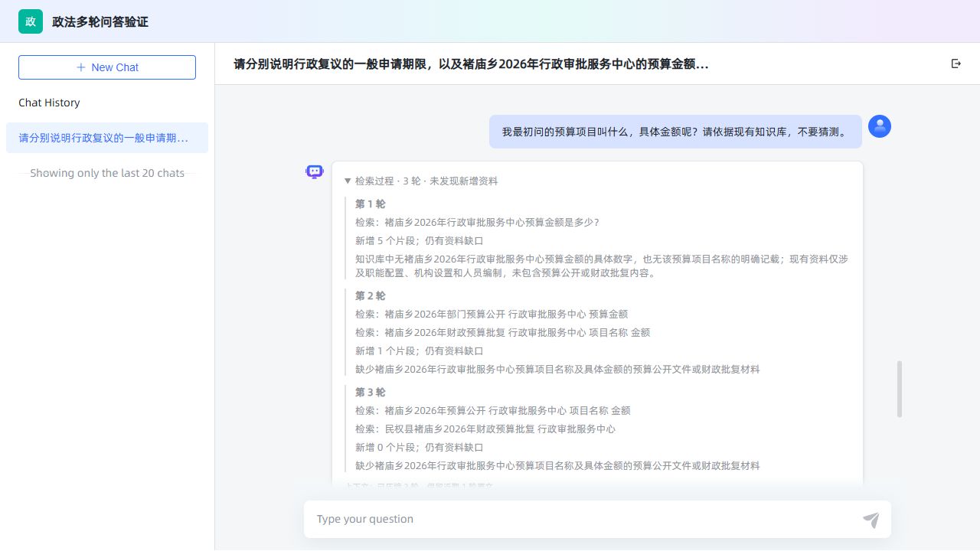This screenshot has height=551, width=980.
Task: Click the text 新增 1 个片段;仍有资料缺口
Action: point(420,351)
